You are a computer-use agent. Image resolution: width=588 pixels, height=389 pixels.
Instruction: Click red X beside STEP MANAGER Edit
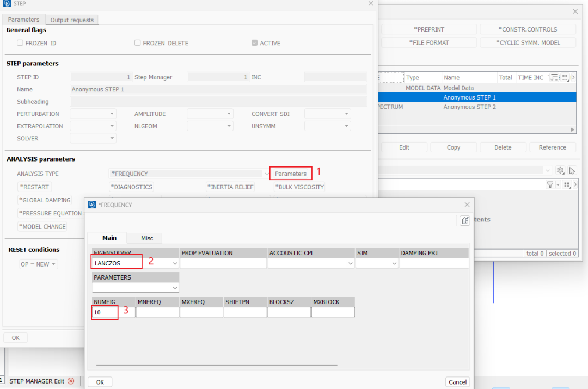[71, 381]
